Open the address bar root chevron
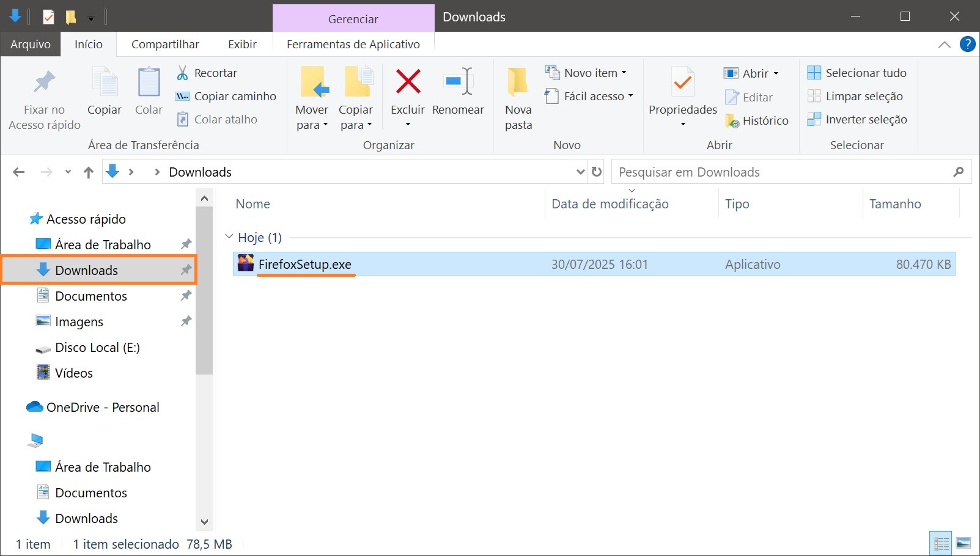Viewport: 980px width, 556px height. (x=131, y=172)
